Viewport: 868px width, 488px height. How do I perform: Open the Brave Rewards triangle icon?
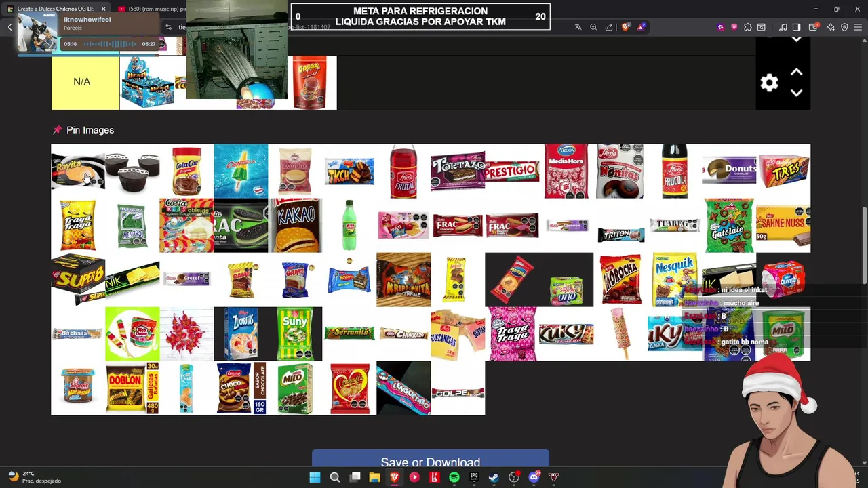[x=641, y=27]
